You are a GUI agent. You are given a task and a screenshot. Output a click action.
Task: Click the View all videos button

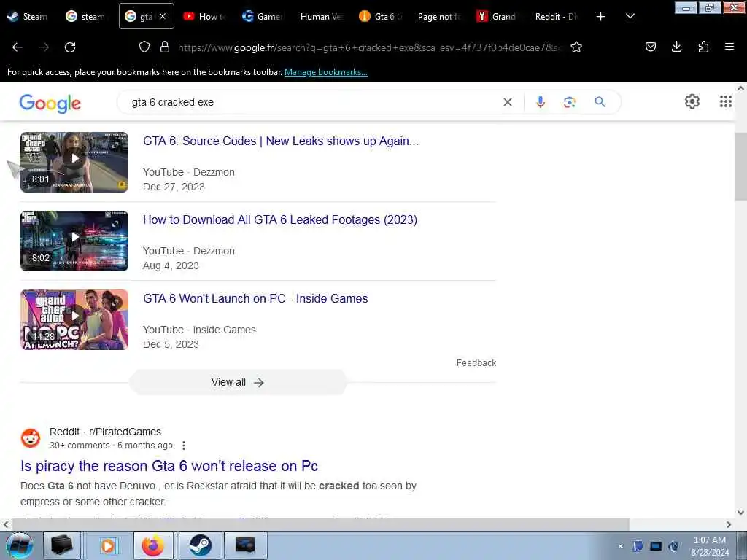tap(238, 382)
